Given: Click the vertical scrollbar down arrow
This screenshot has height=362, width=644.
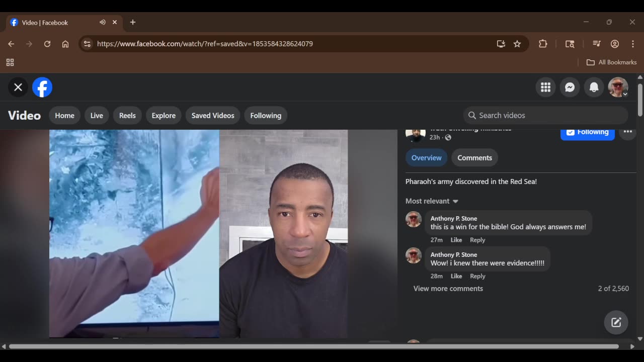Looking at the screenshot, I should (x=640, y=339).
